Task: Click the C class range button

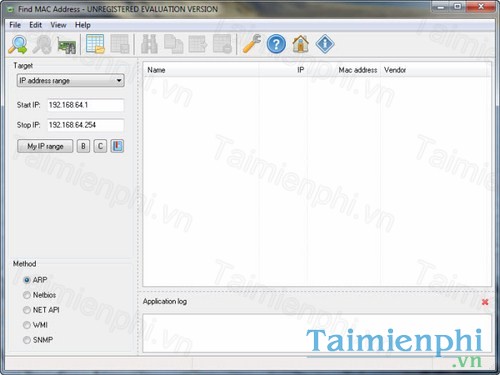Action: pos(100,146)
